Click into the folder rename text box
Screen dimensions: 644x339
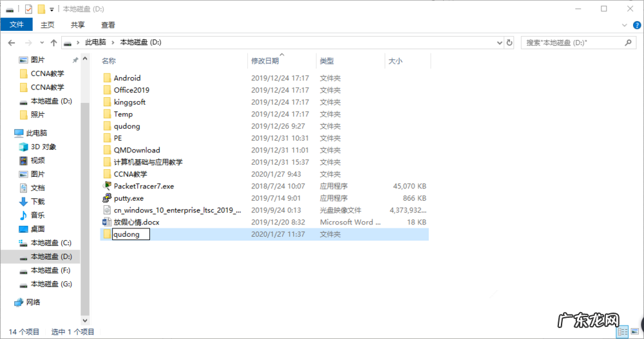(131, 234)
